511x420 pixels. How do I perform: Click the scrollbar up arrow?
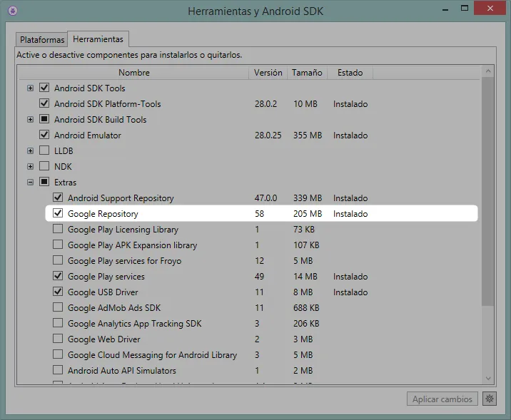[488, 71]
